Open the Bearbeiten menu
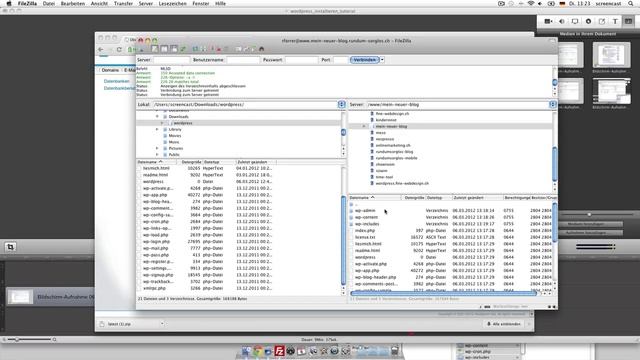 [73, 3]
